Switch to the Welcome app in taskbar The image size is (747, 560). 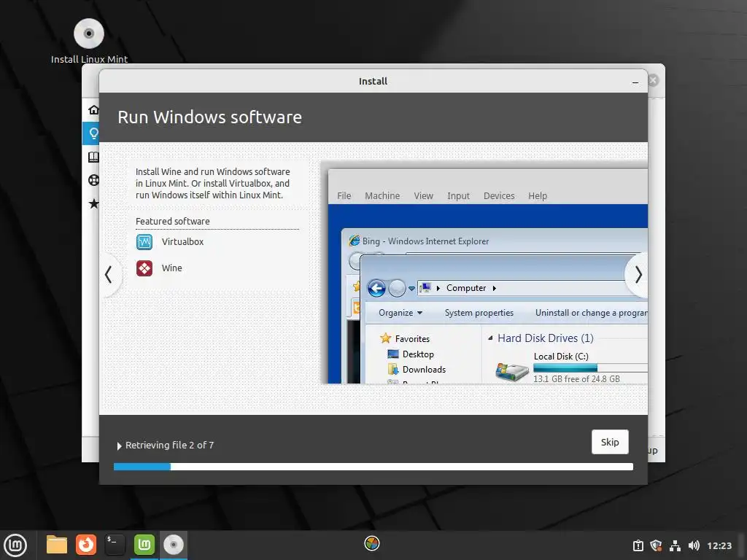pos(144,544)
